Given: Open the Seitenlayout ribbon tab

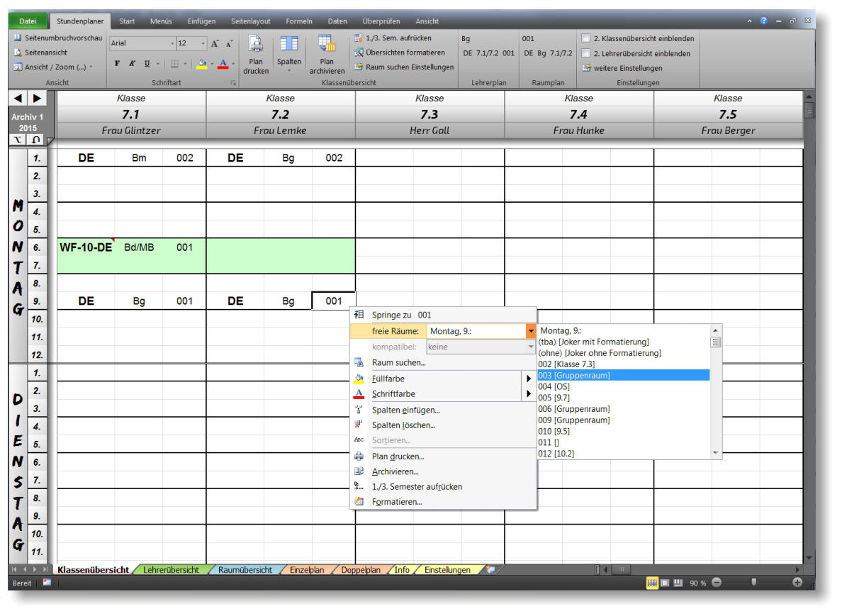Looking at the screenshot, I should pyautogui.click(x=250, y=21).
